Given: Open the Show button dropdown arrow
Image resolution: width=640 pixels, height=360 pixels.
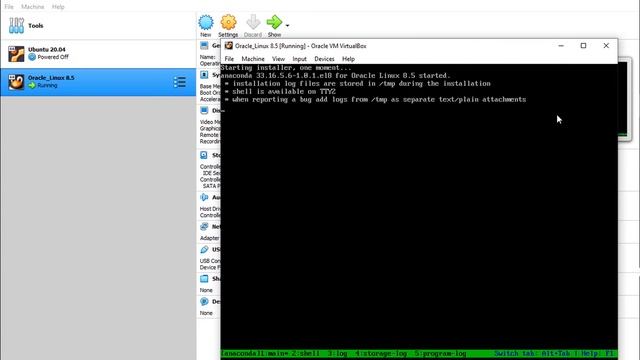Looking at the screenshot, I should 287,25.
